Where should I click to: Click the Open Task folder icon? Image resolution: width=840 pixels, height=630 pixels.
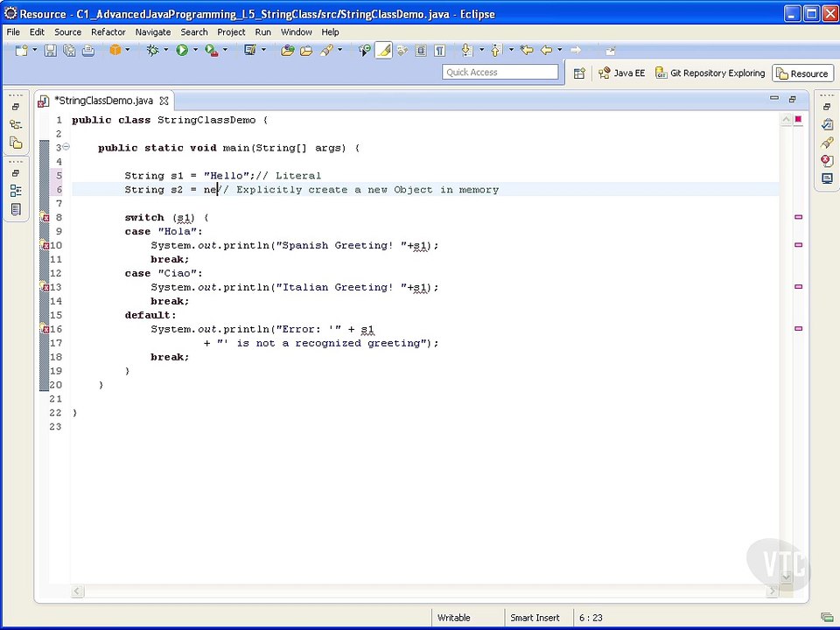click(306, 51)
